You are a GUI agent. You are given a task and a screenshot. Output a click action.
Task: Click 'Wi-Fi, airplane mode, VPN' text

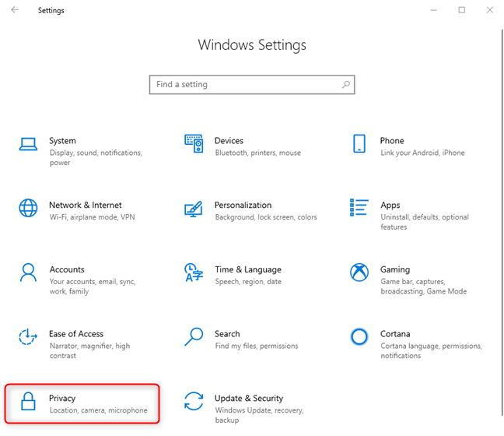pos(92,217)
